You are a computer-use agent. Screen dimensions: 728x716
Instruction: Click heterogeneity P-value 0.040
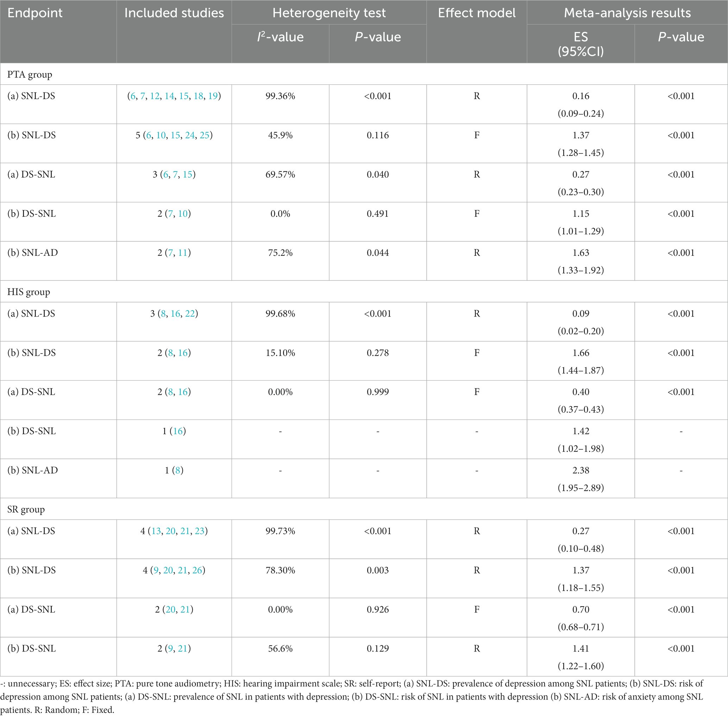378,175
